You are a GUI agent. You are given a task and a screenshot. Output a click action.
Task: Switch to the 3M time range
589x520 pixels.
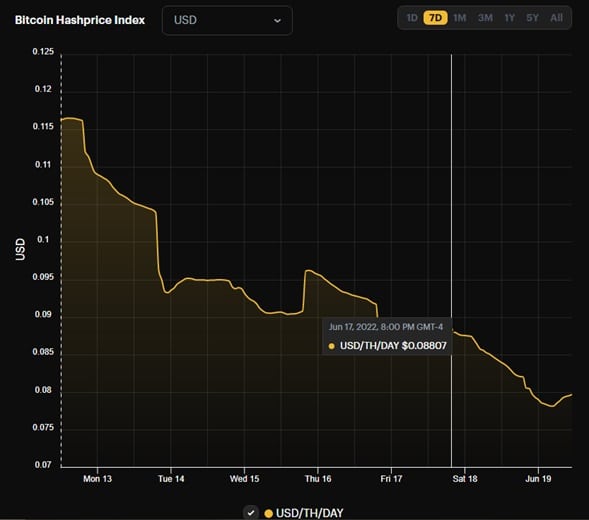[485, 18]
